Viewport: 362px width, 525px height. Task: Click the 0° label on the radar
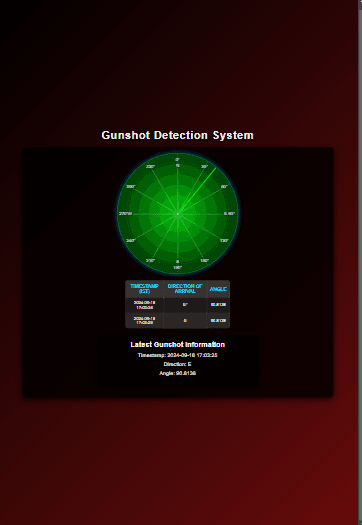177,159
